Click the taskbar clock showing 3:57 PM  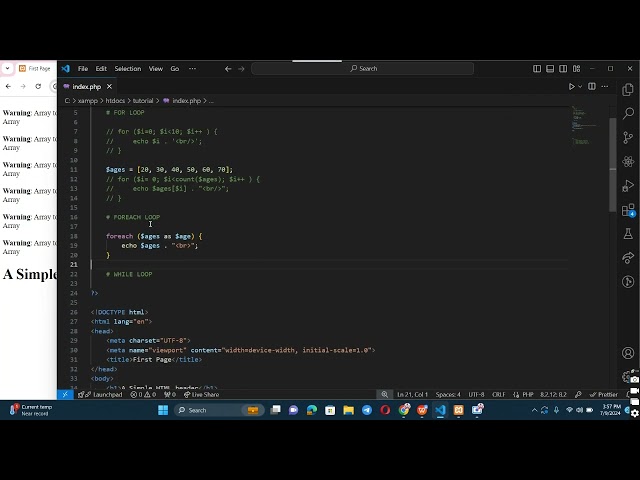611,410
